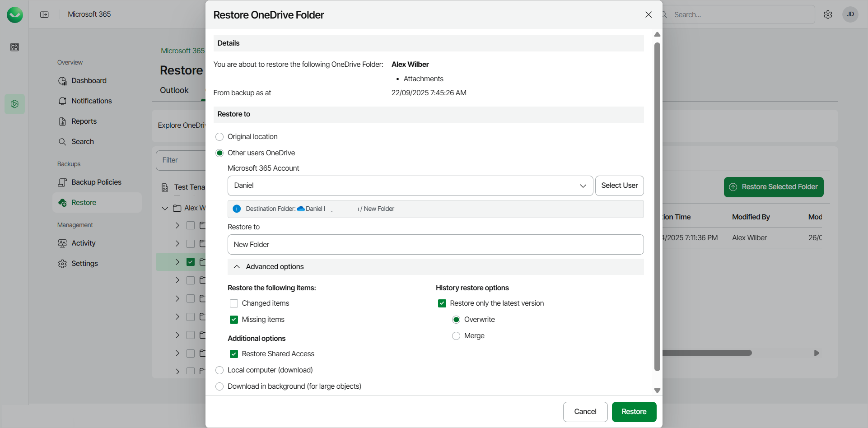Select the Merge radio option
Viewport: 868px width, 428px height.
(456, 336)
